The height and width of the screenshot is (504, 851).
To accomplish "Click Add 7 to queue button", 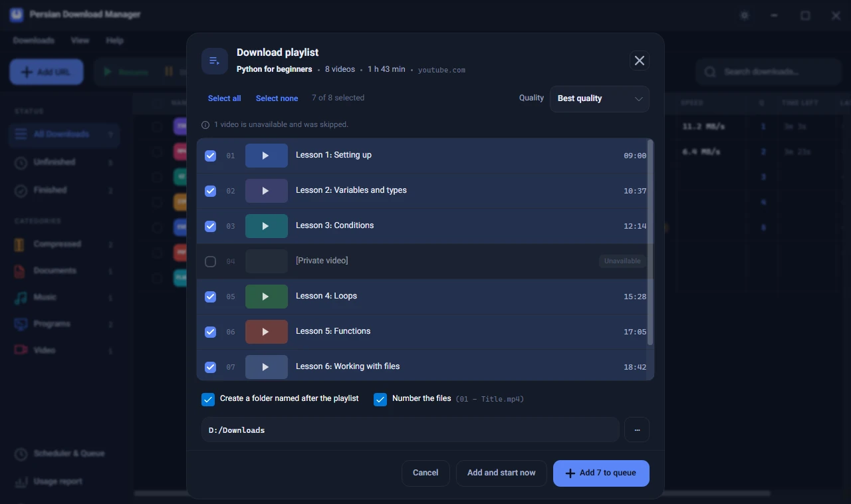I will [601, 473].
